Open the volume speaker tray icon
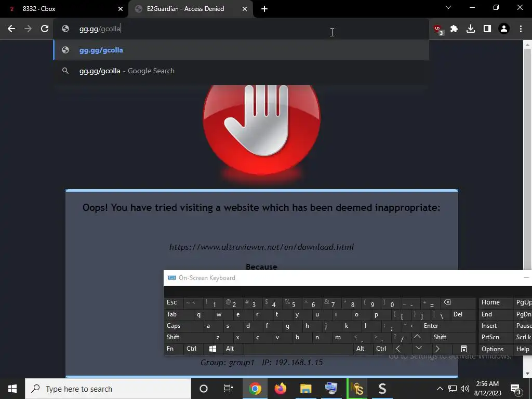532x399 pixels. 465,389
